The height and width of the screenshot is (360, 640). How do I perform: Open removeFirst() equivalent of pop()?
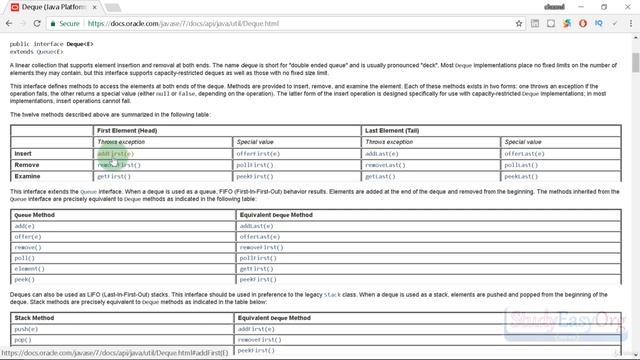(x=259, y=340)
